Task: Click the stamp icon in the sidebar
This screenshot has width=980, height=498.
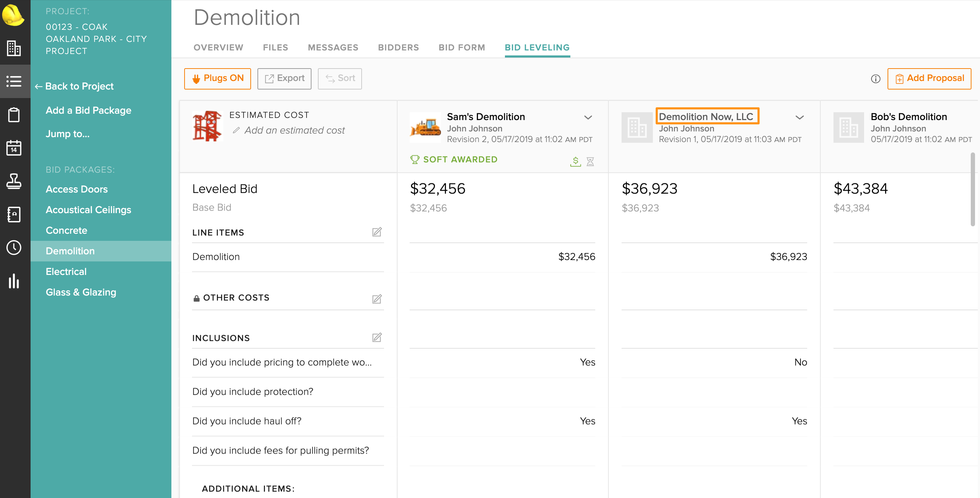Action: pos(14,181)
